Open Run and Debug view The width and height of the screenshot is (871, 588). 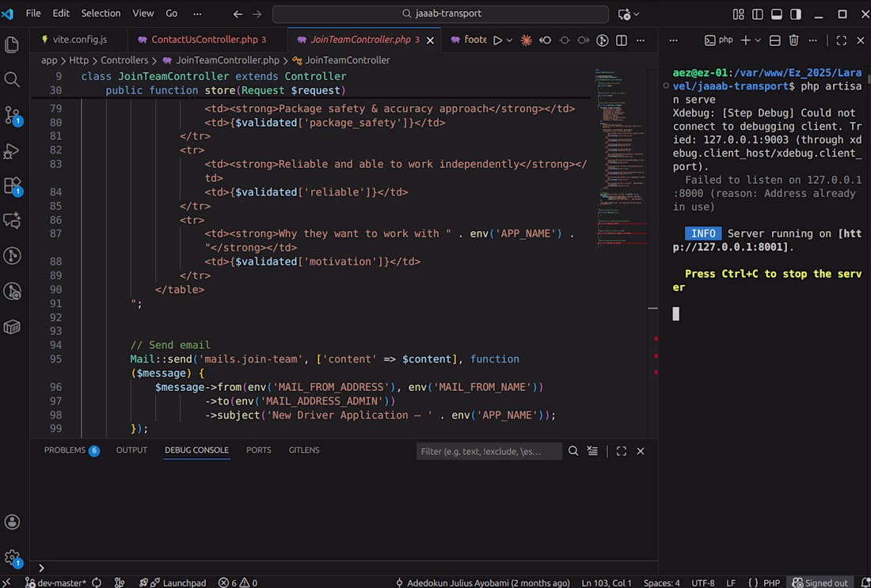pyautogui.click(x=12, y=150)
